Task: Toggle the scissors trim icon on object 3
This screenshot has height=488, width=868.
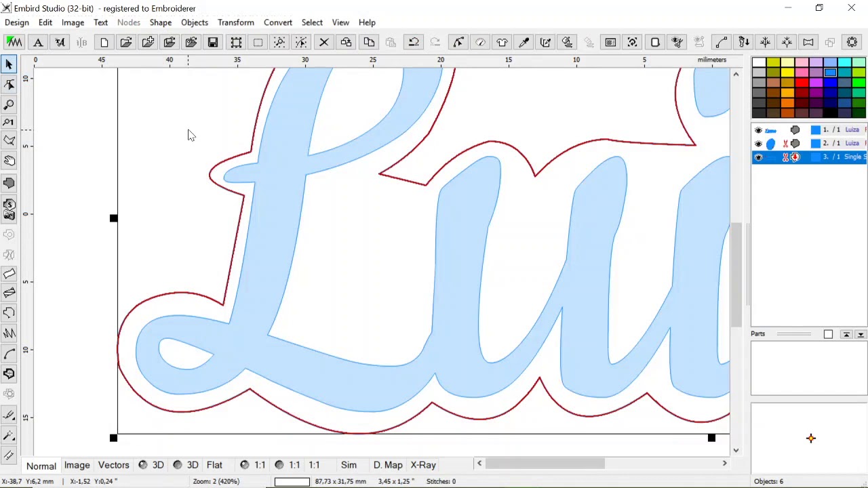Action: [786, 157]
